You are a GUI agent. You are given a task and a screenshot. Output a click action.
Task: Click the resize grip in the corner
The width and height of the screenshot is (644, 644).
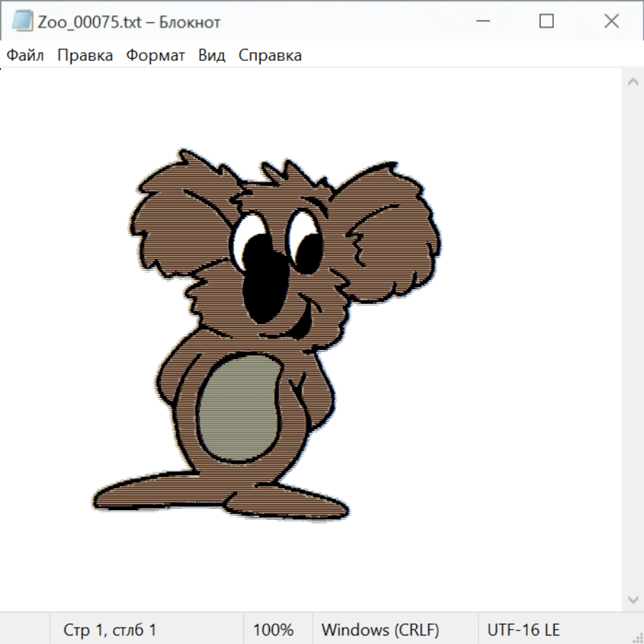637,637
